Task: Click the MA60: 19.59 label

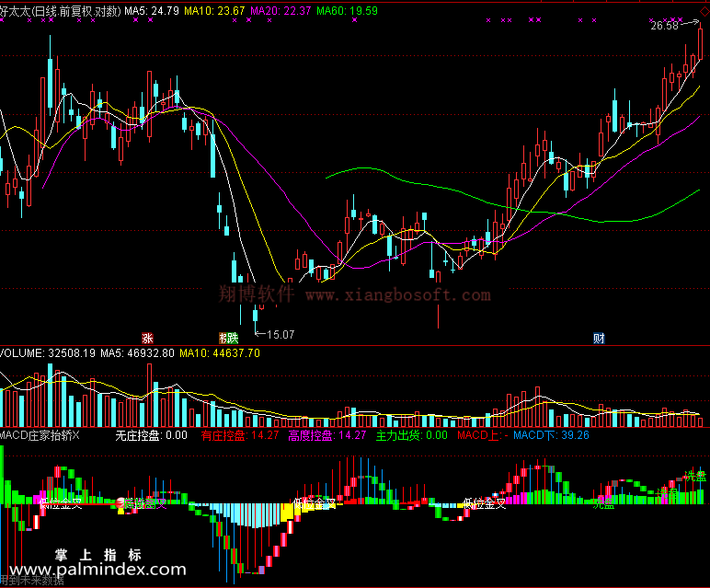Action: tap(347, 11)
